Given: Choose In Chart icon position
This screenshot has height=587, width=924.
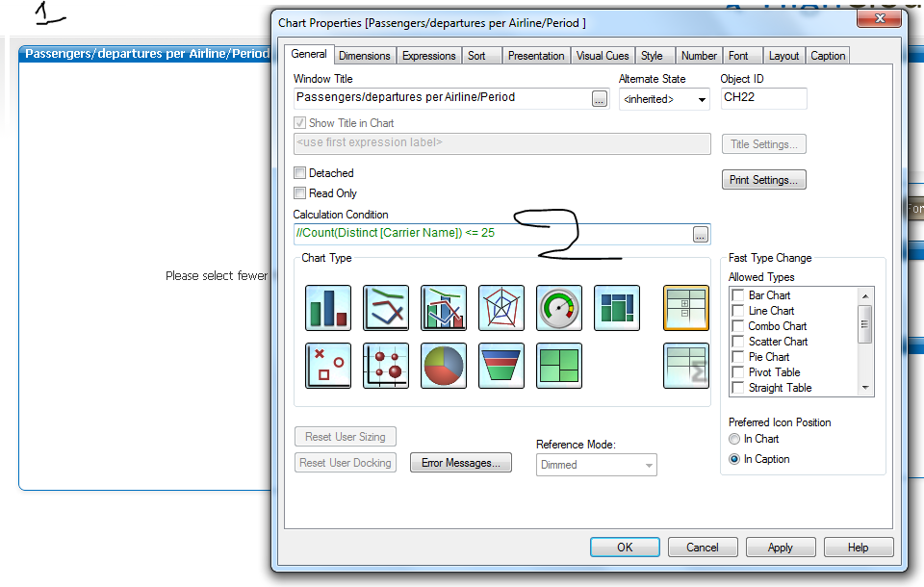Looking at the screenshot, I should click(x=734, y=439).
